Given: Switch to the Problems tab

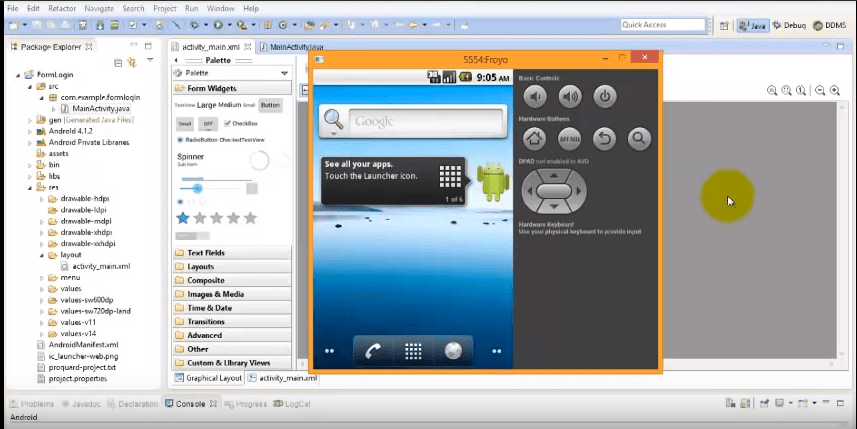Looking at the screenshot, I should 32,404.
